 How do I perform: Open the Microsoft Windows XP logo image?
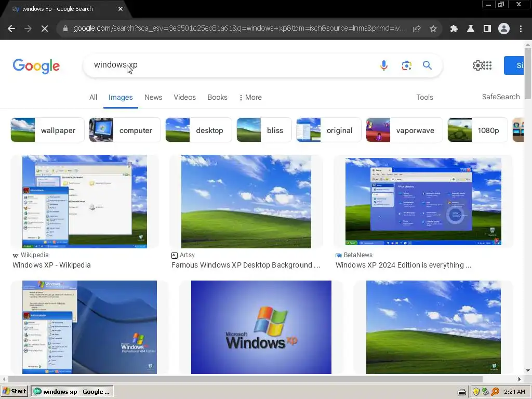[261, 327]
